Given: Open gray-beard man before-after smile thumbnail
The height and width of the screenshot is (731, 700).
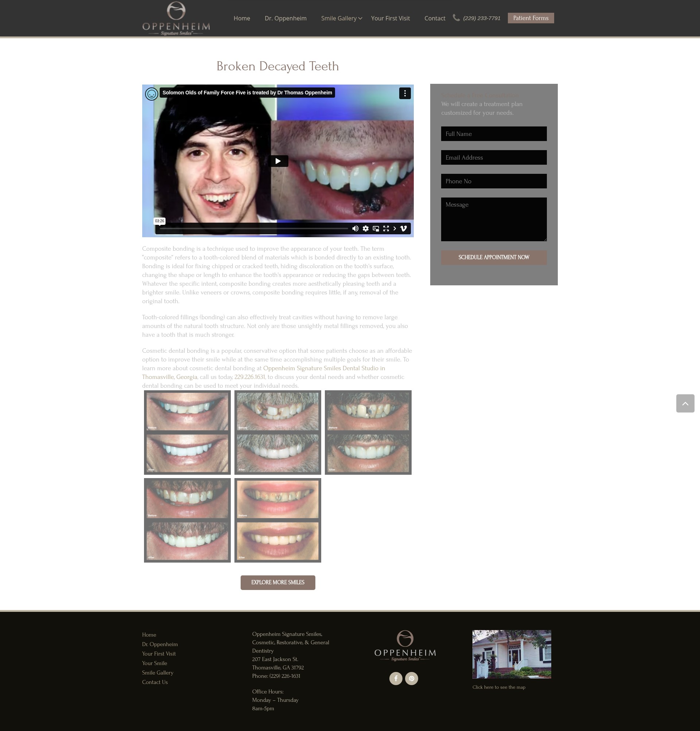Looking at the screenshot, I should point(277,432).
